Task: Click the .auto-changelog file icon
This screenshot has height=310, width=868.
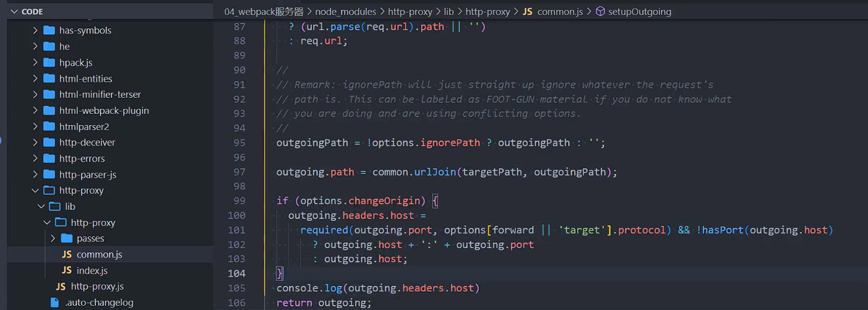Action: tap(55, 303)
